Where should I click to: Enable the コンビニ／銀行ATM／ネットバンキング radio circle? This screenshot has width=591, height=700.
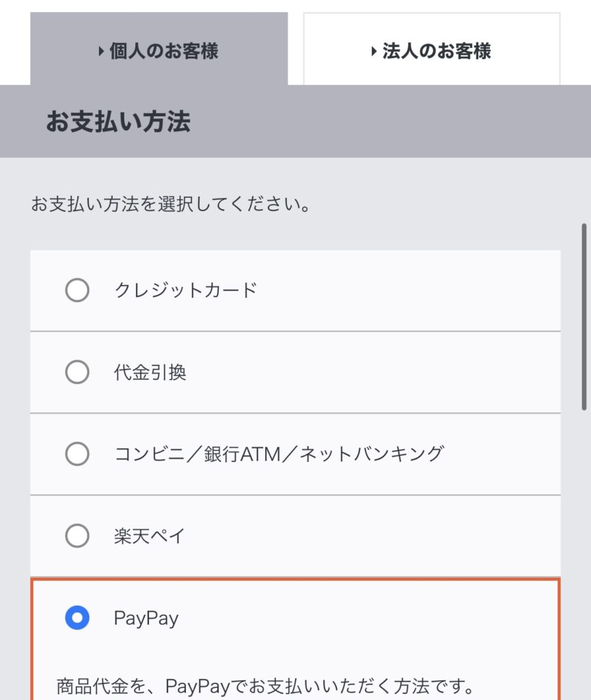point(77,454)
